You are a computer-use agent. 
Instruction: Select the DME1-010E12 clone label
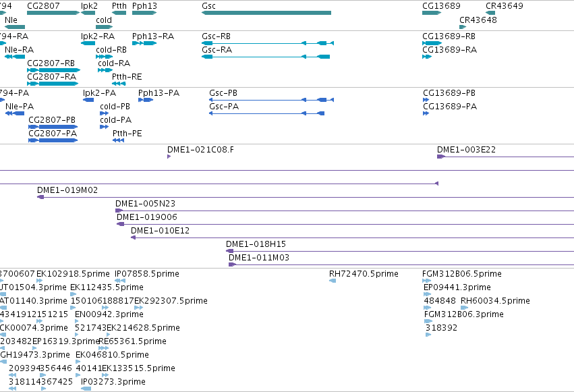pos(161,231)
